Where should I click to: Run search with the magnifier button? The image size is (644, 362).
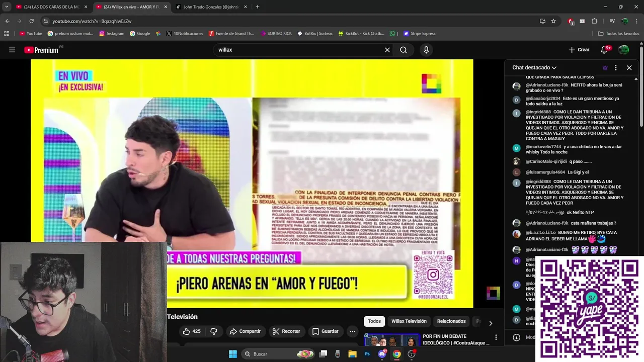pos(404,50)
